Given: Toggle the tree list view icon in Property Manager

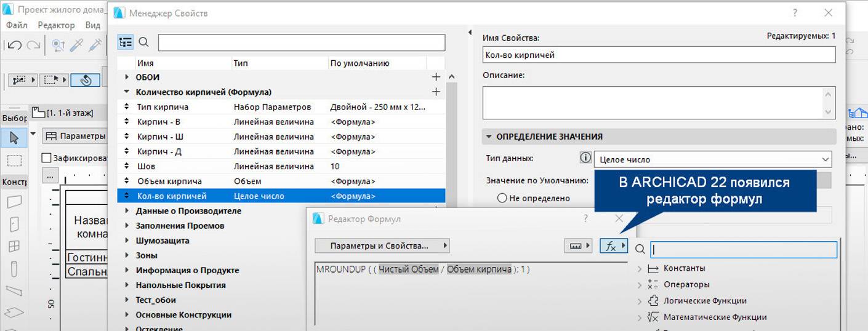Looking at the screenshot, I should tap(126, 42).
